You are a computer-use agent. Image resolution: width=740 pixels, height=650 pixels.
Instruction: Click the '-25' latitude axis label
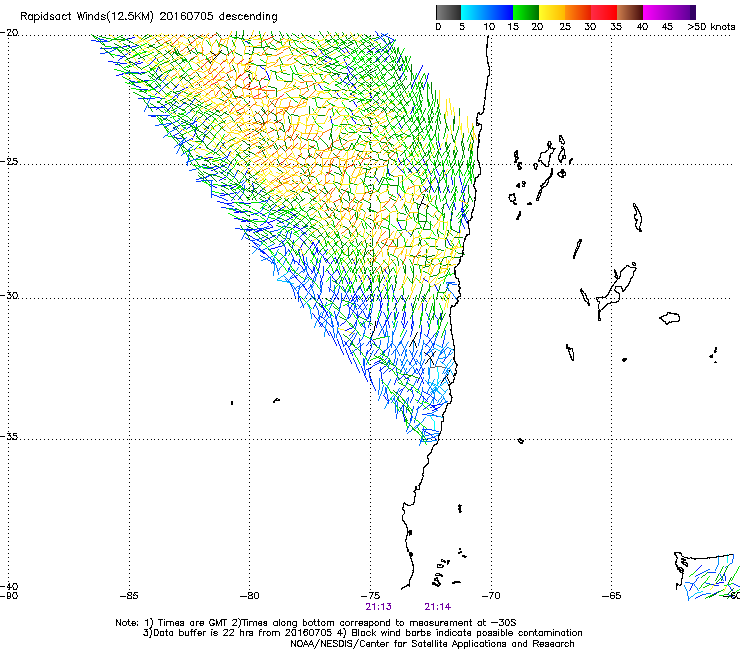tap(9, 162)
